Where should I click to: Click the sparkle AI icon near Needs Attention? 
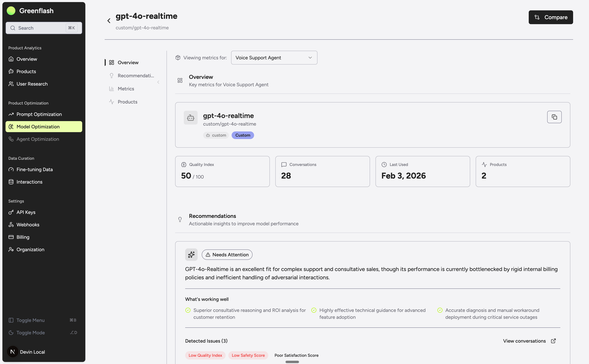click(x=191, y=254)
